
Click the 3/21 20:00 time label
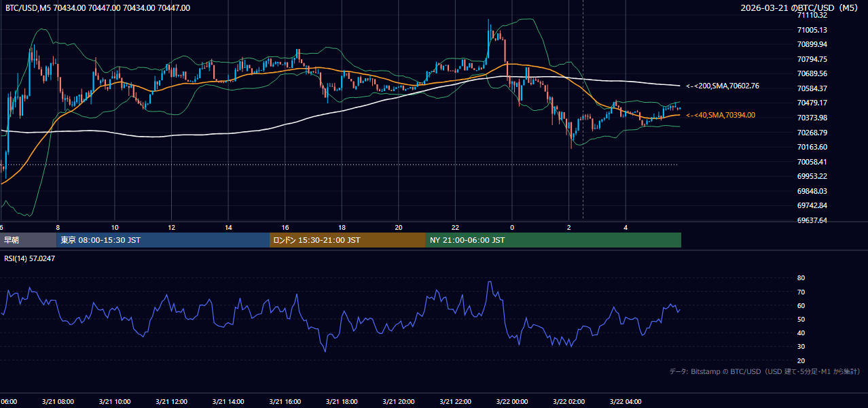tap(399, 402)
